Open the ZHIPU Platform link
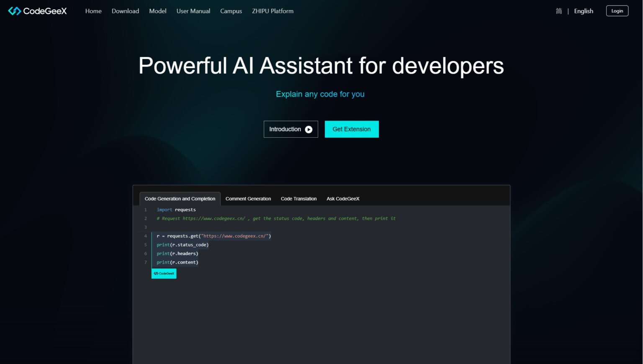This screenshot has width=643, height=364. (x=273, y=11)
